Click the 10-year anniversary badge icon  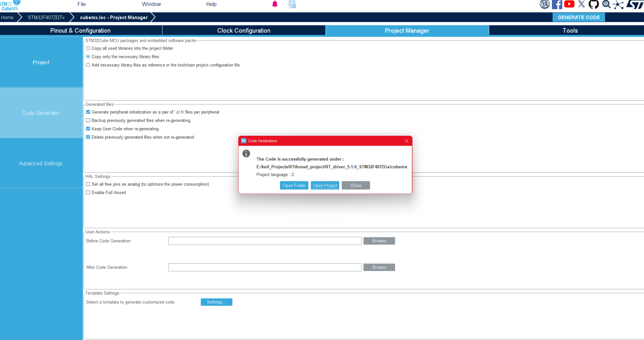tap(545, 4)
